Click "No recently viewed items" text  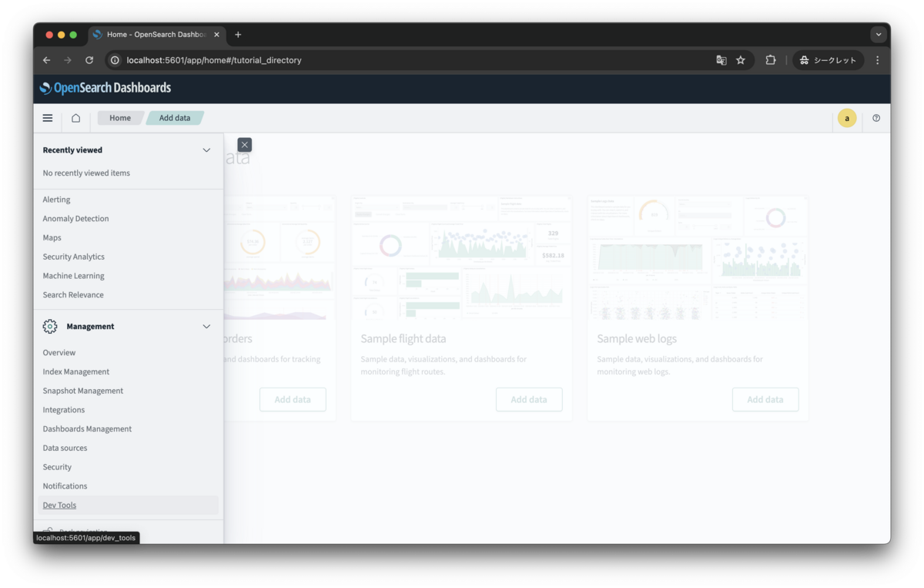point(86,173)
